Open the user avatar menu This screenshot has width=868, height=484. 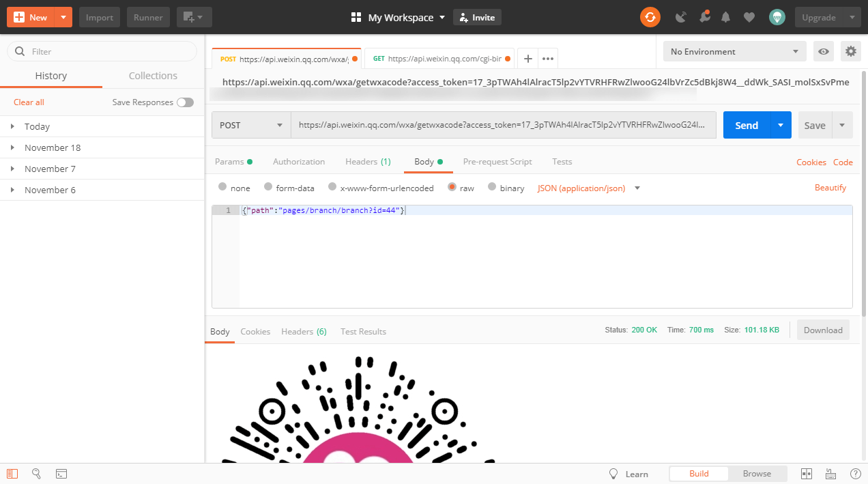[x=777, y=17]
